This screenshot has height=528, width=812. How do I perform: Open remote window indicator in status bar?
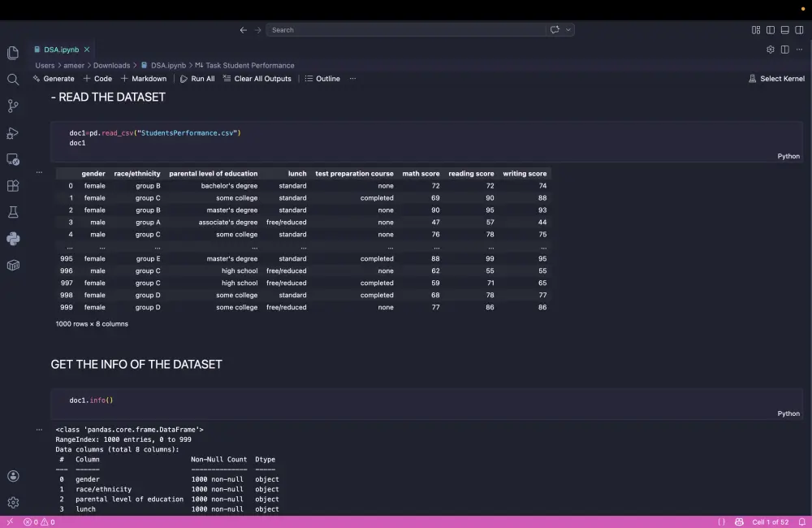pyautogui.click(x=9, y=522)
